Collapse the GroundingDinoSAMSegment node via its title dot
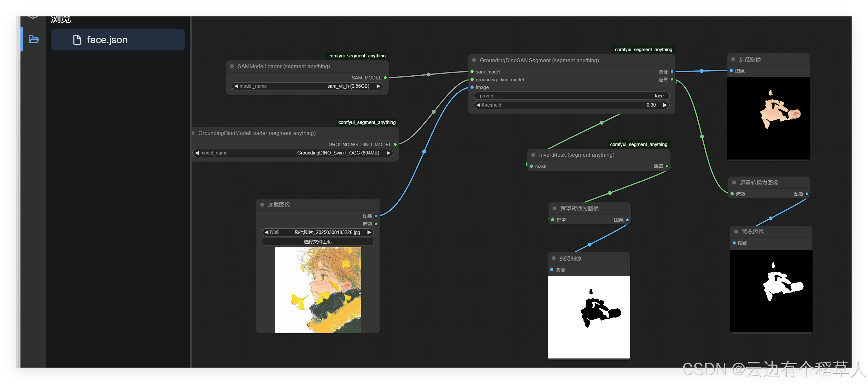Screen dimensions: 868x384 pos(474,60)
